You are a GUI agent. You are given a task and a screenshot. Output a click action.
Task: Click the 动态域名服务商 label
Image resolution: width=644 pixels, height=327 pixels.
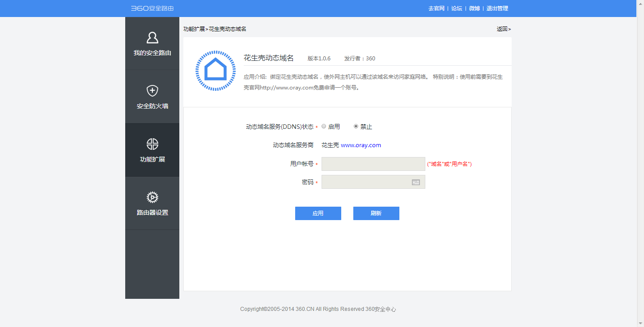(293, 145)
